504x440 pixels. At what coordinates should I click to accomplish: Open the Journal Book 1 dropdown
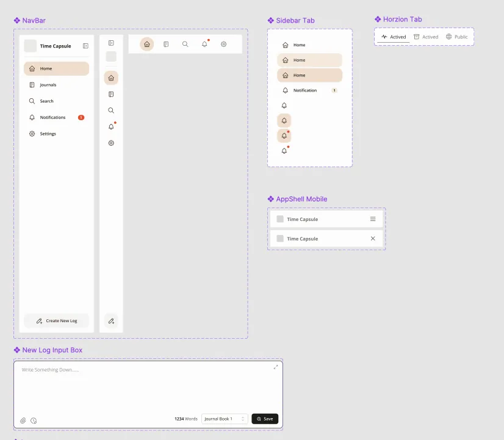click(x=225, y=419)
